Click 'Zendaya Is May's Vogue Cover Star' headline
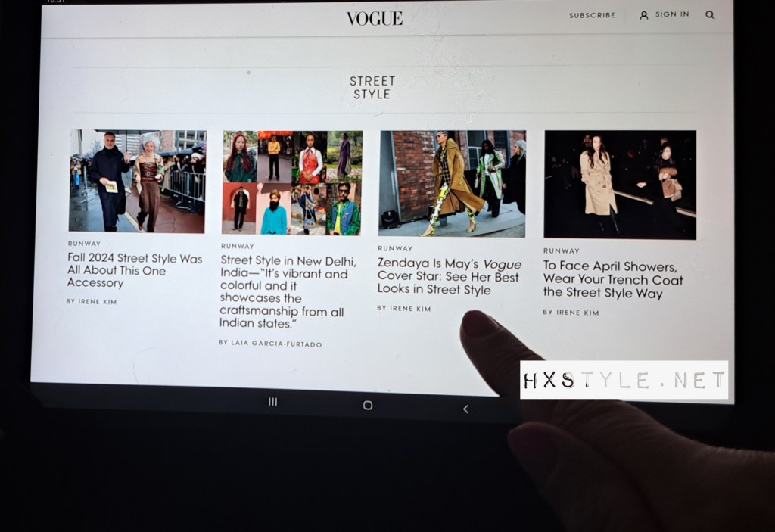The image size is (775, 532). 449,277
